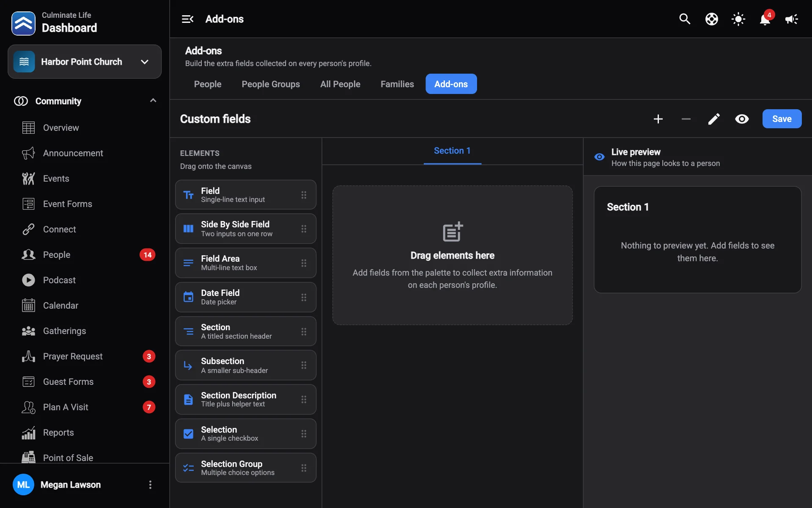Add a new section with plus icon
This screenshot has height=508, width=812.
pyautogui.click(x=658, y=119)
